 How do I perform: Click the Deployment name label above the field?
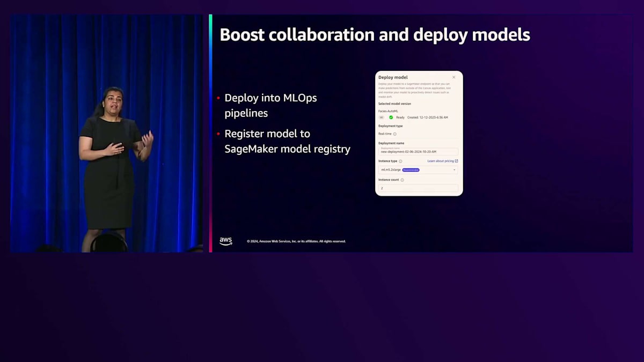(391, 143)
